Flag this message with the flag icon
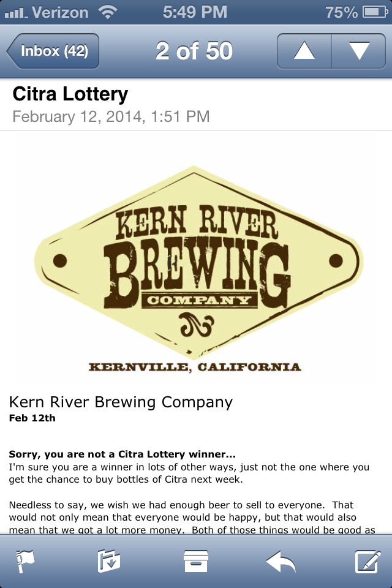 click(24, 561)
